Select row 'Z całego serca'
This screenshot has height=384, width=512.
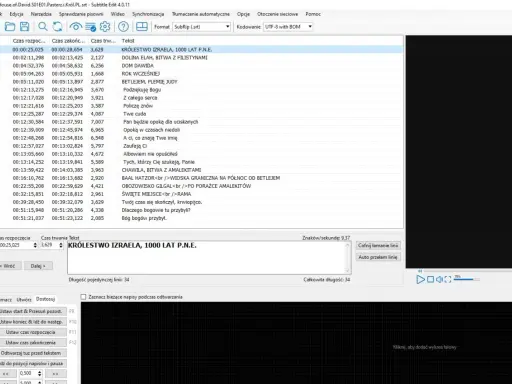click(x=201, y=98)
